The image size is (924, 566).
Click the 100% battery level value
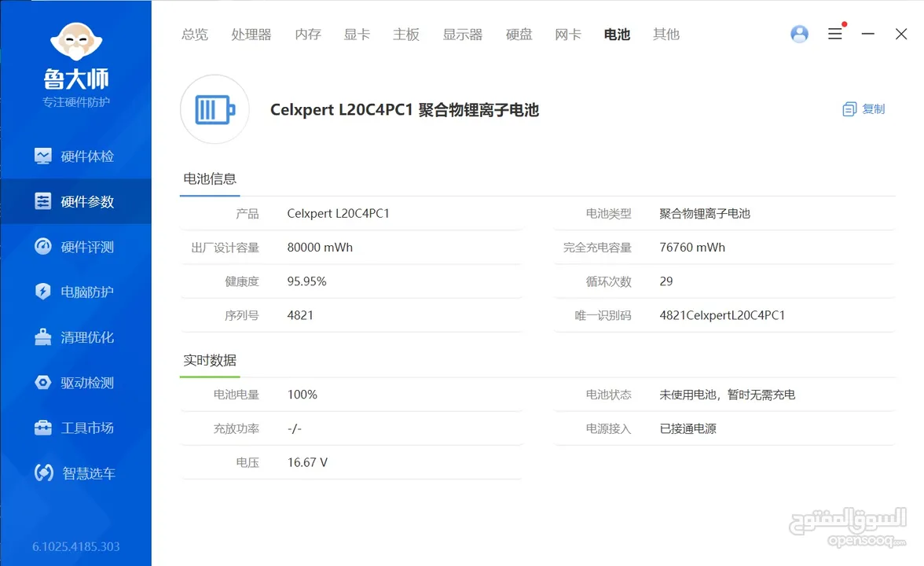tap(302, 395)
